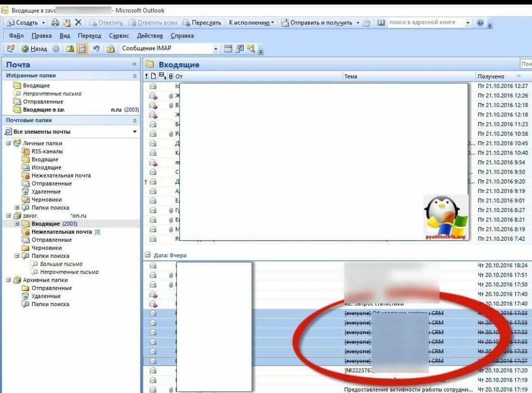
Task: Open the Переход menu
Action: pyautogui.click(x=89, y=36)
